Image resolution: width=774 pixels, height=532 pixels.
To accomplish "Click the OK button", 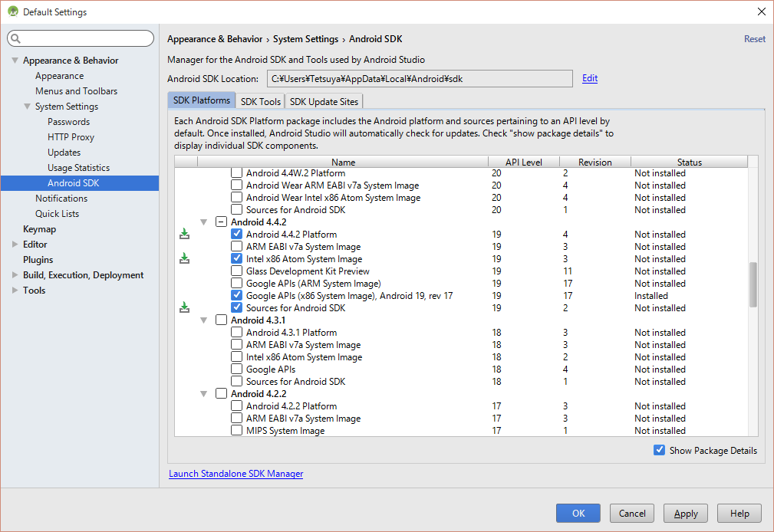I will click(x=578, y=514).
